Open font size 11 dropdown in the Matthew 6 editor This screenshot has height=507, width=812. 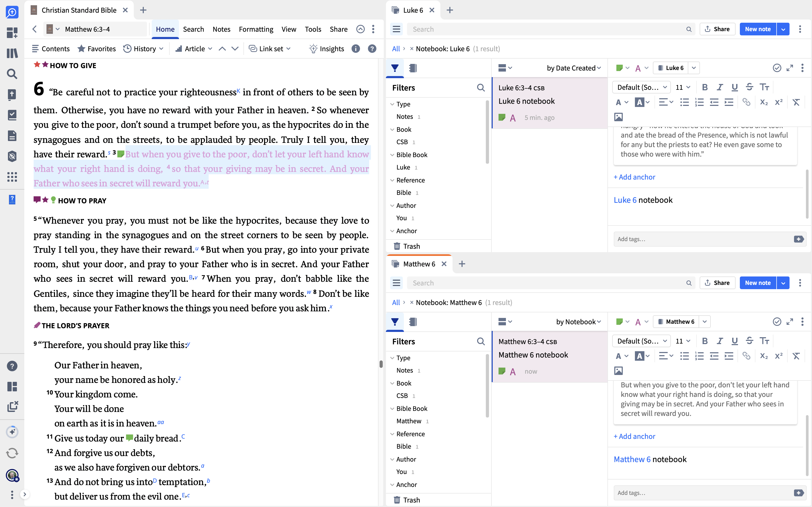(683, 341)
